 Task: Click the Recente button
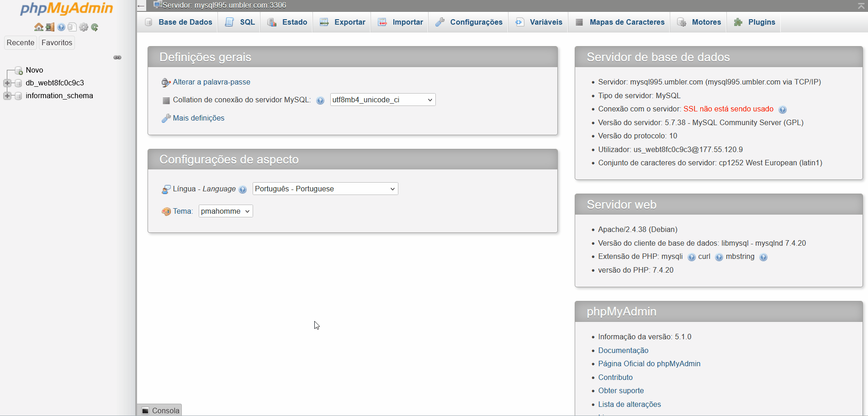pos(21,42)
